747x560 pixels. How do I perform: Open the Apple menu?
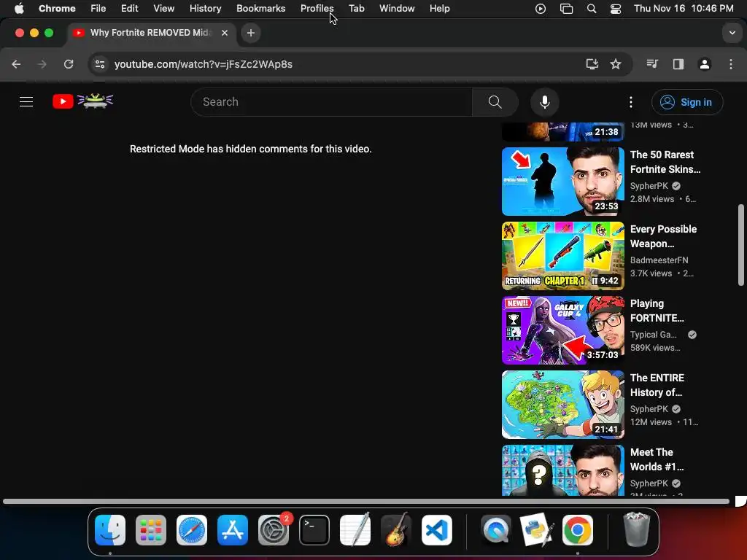click(19, 9)
